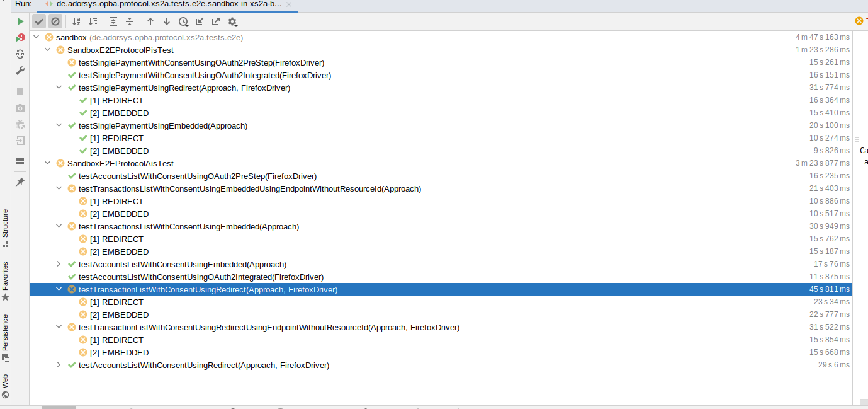Click the green check beside testSinglePaymentWithConsentUsingOAuth2Integrated
The image size is (868, 409).
(72, 76)
